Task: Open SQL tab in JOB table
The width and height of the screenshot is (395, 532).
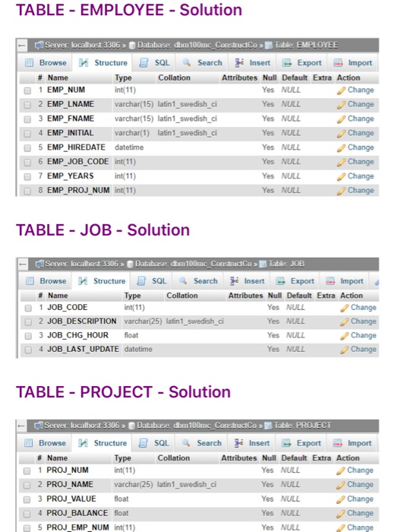Action: pos(152,281)
